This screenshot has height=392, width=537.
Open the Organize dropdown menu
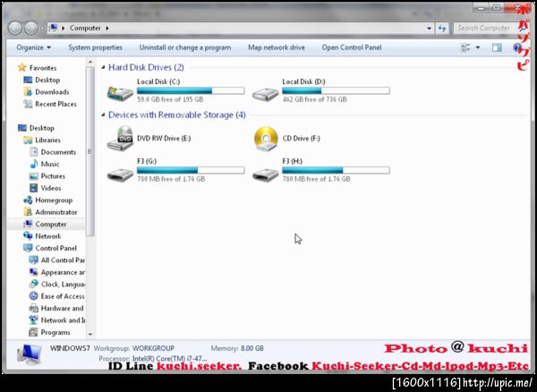pos(34,47)
